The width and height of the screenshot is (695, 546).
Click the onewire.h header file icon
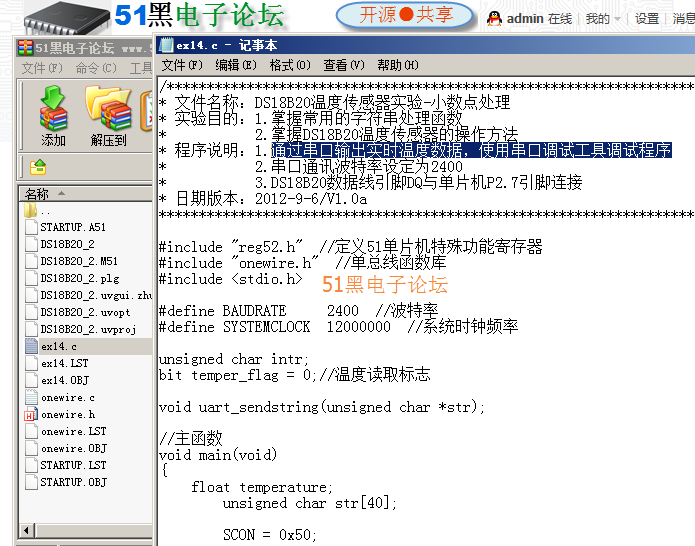point(31,414)
